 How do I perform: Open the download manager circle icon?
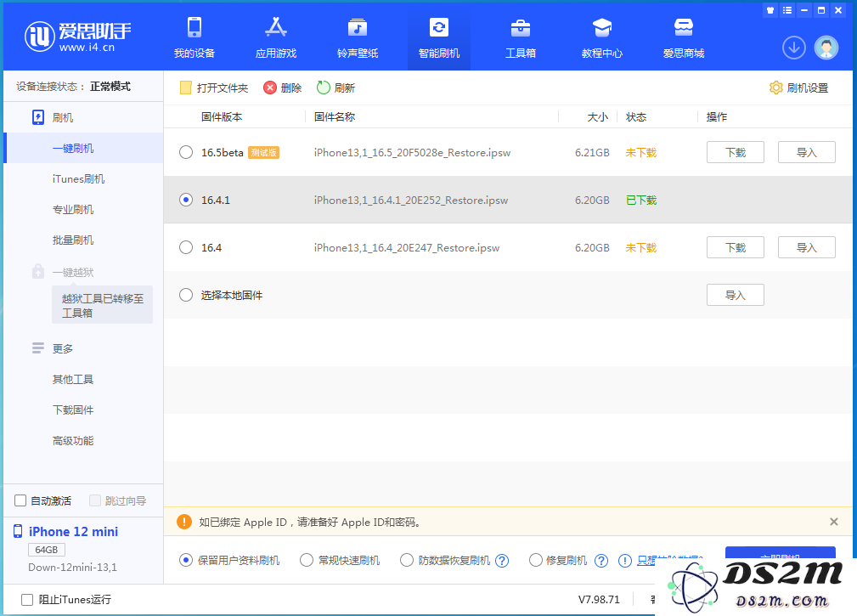coord(793,48)
